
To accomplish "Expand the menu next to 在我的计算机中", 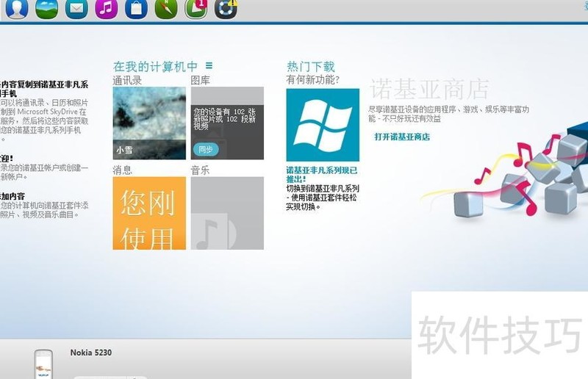I will (209, 65).
